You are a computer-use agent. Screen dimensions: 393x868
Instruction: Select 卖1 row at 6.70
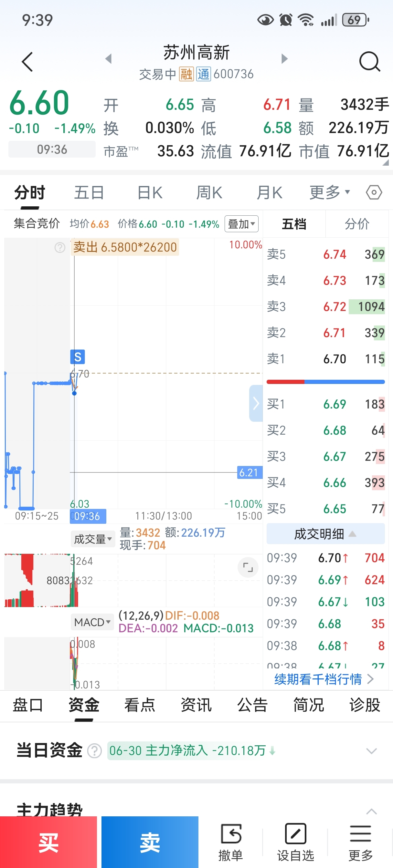(x=325, y=359)
